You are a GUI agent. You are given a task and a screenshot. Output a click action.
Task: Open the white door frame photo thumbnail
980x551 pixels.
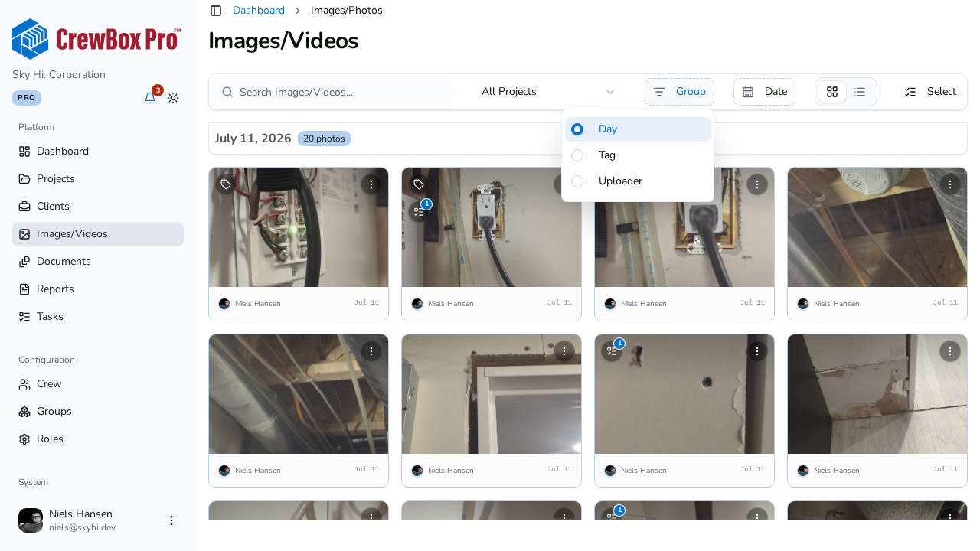[x=492, y=394]
